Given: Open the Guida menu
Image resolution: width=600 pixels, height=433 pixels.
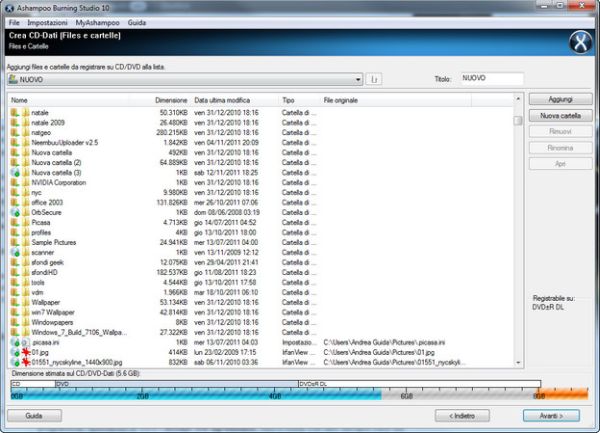Looking at the screenshot, I should click(137, 23).
